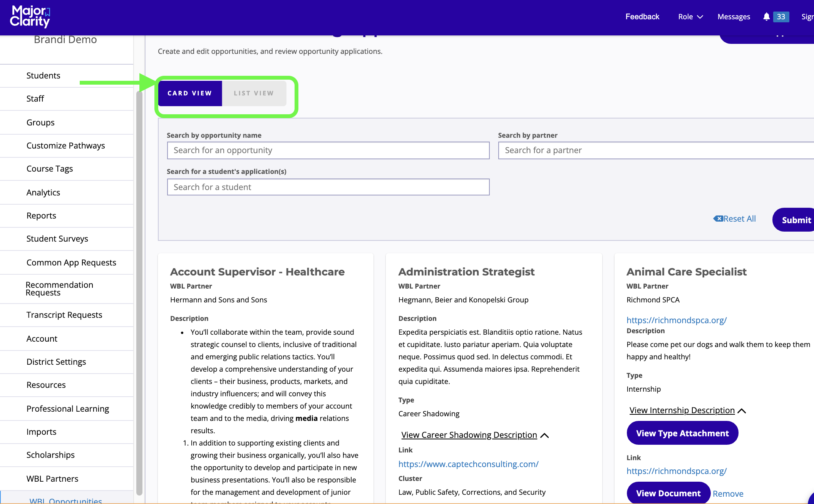Collapse View Internship Description chevron
This screenshot has width=814, height=504.
742,411
